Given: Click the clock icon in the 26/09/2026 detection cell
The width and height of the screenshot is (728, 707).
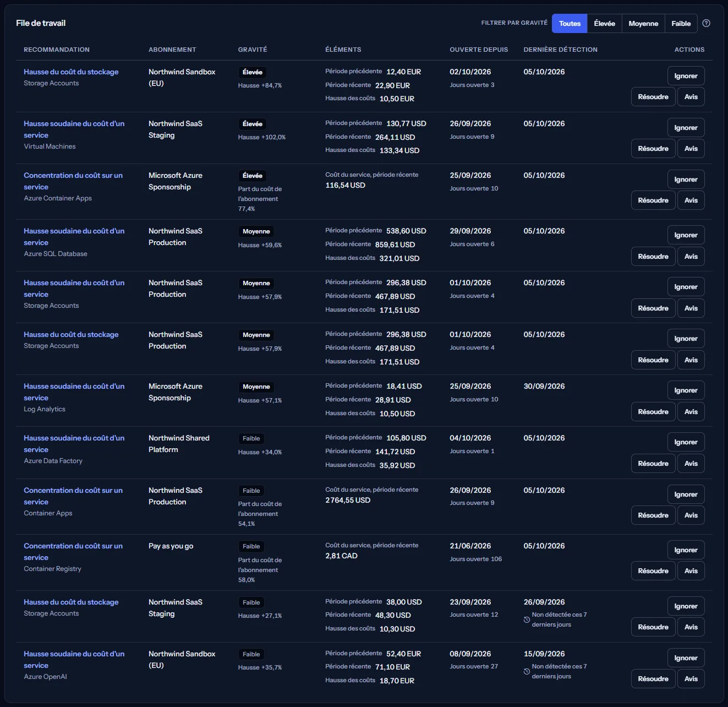Looking at the screenshot, I should pos(527,619).
